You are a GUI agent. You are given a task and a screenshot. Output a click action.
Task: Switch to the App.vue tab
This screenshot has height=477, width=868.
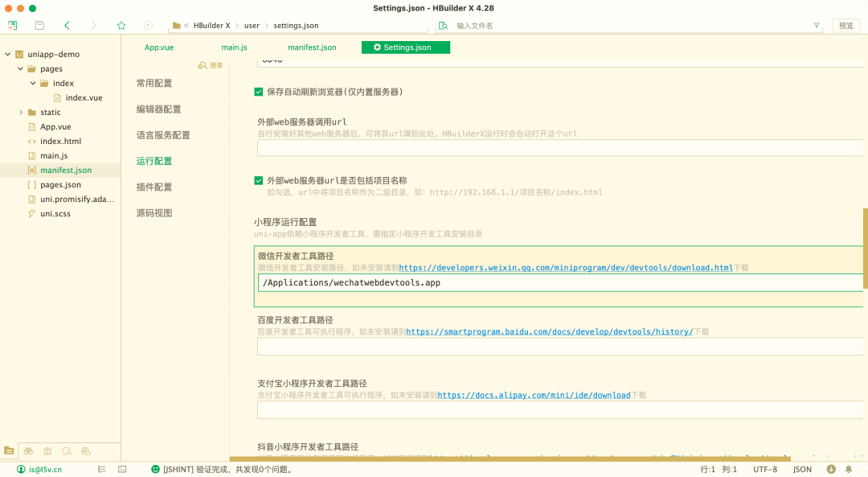159,47
